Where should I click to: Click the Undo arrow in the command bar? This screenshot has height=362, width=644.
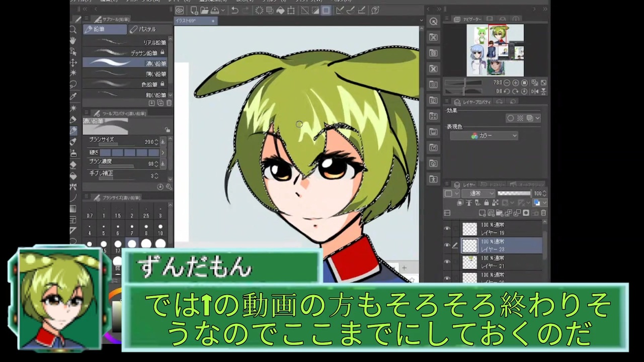point(234,10)
